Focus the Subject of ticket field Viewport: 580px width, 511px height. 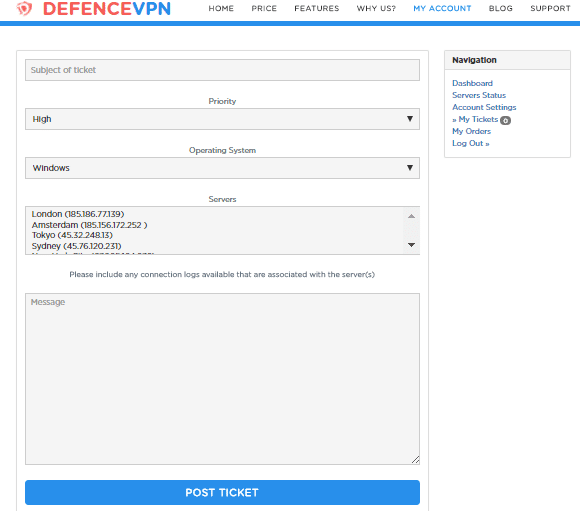[x=222, y=70]
